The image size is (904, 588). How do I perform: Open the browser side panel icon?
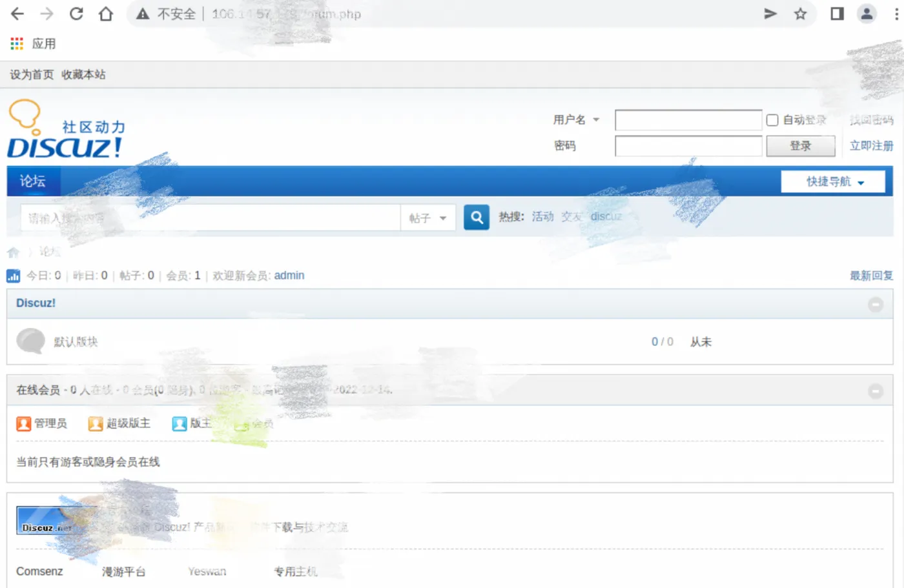(837, 14)
